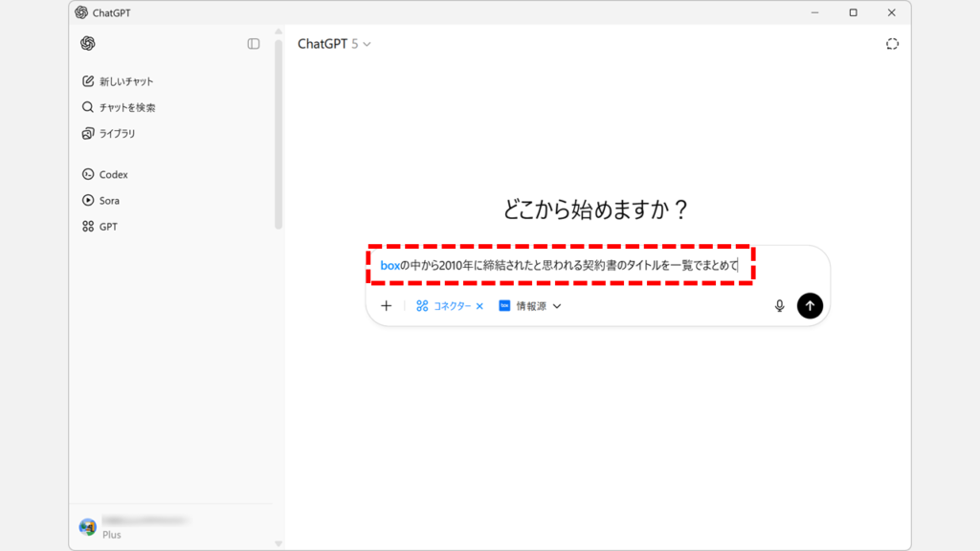
Task: Close the ChatGPT window
Action: (892, 12)
